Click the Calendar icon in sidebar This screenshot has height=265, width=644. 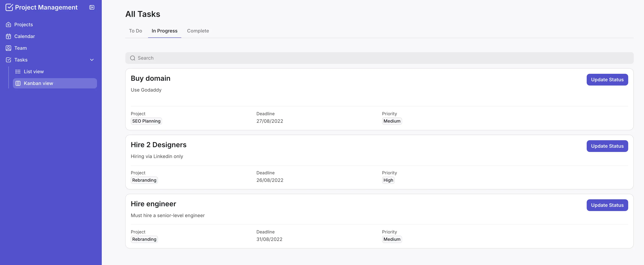tap(8, 36)
